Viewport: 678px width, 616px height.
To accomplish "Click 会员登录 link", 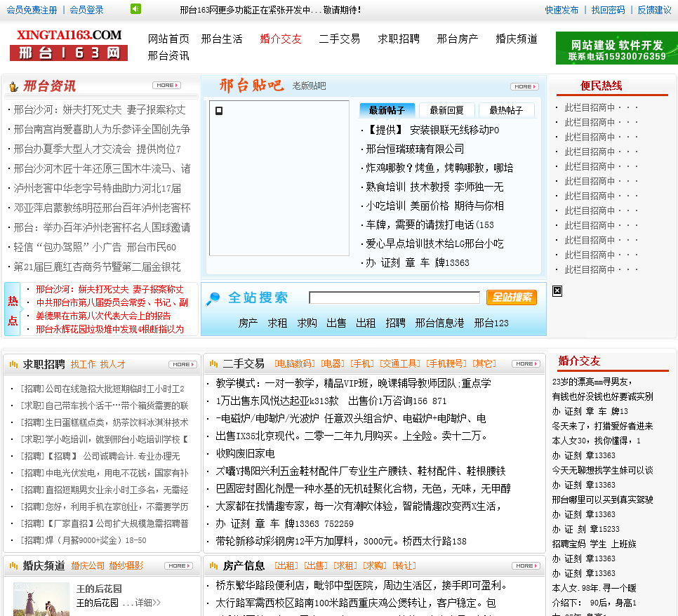I will coord(86,10).
